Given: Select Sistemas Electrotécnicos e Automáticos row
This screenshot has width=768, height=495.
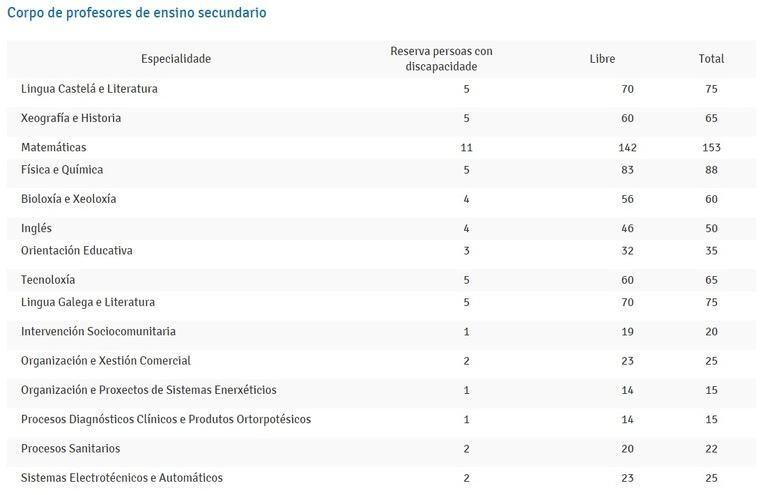Looking at the screenshot, I should (381, 478).
